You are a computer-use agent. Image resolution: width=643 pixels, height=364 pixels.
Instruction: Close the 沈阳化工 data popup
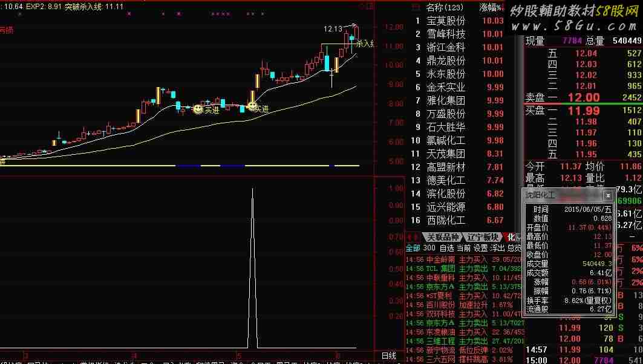pyautogui.click(x=608, y=196)
